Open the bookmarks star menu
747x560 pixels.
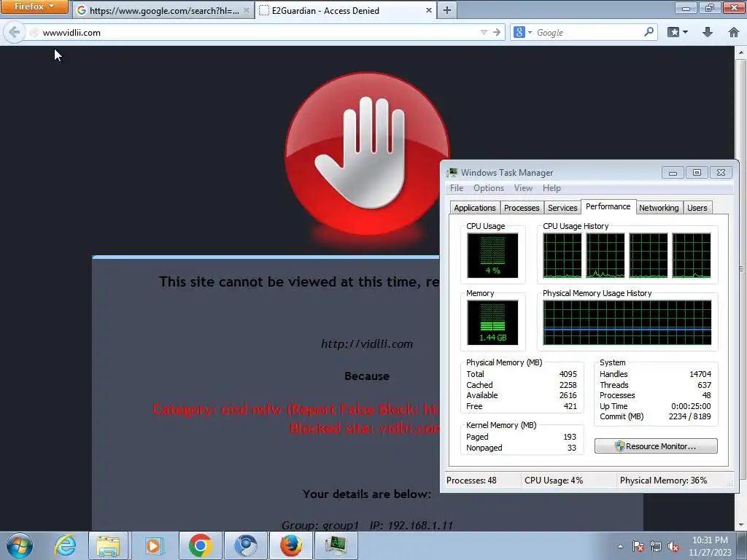click(677, 32)
